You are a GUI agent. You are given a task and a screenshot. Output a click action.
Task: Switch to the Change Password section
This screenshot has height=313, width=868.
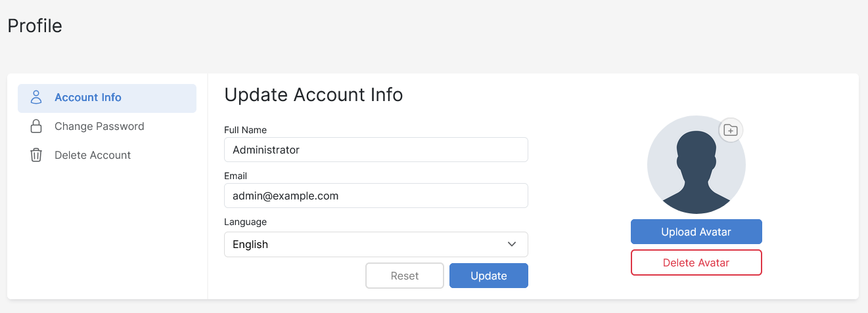point(99,126)
